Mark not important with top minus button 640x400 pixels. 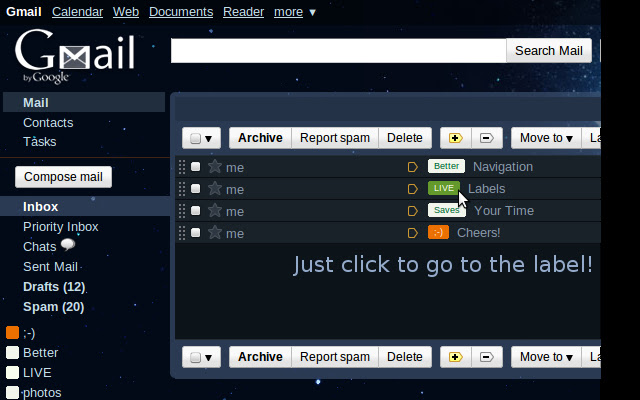point(487,138)
